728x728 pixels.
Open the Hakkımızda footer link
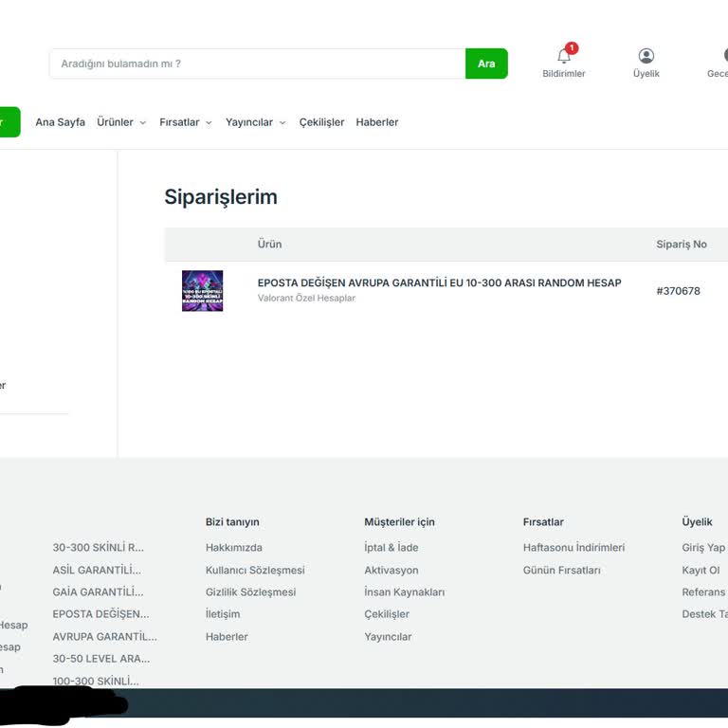click(234, 548)
